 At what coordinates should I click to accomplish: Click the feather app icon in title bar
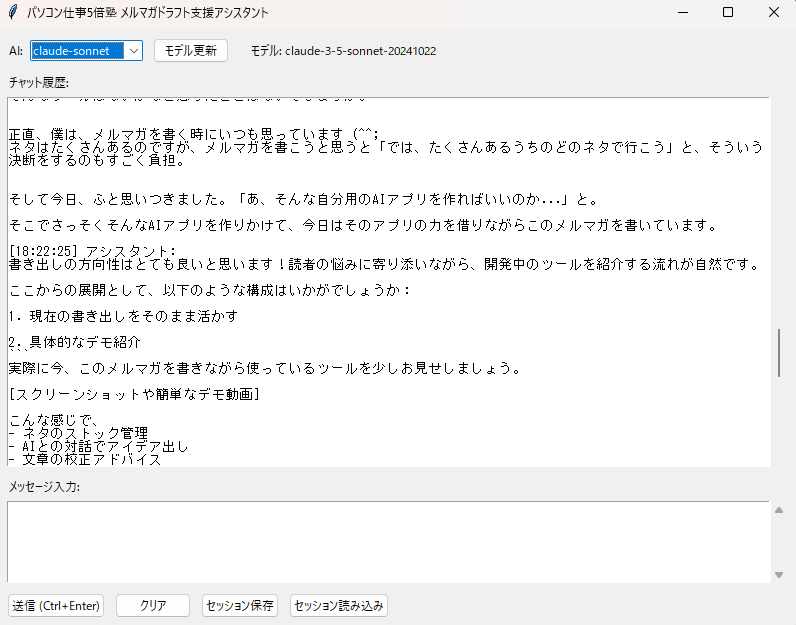[13, 12]
